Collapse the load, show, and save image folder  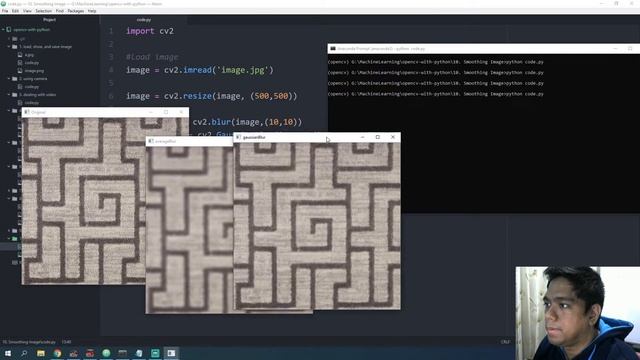(x=9, y=47)
